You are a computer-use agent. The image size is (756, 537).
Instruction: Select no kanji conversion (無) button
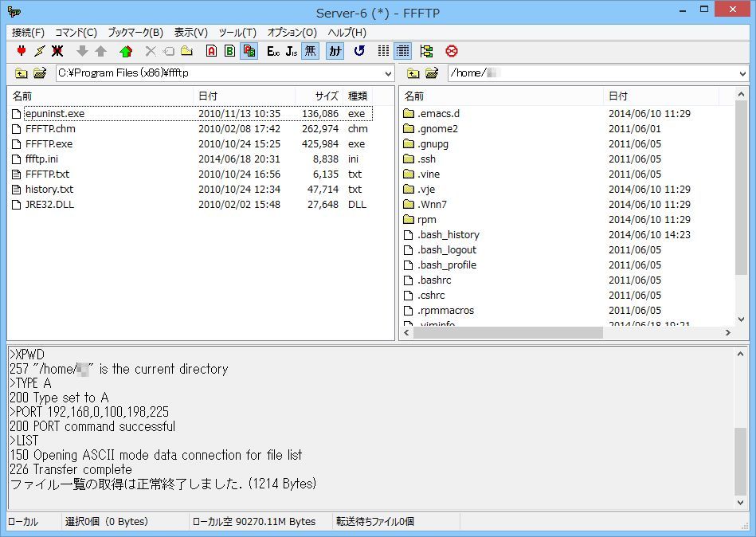coord(311,51)
